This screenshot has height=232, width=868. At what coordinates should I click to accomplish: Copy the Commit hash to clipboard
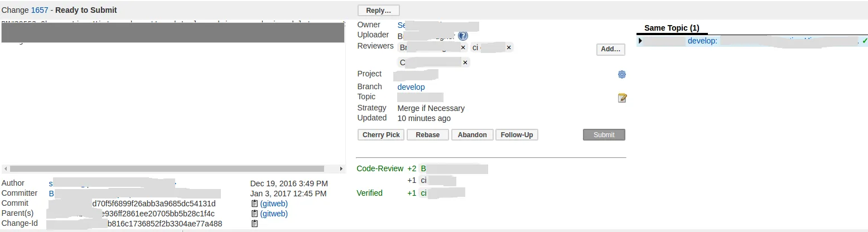[x=254, y=204]
